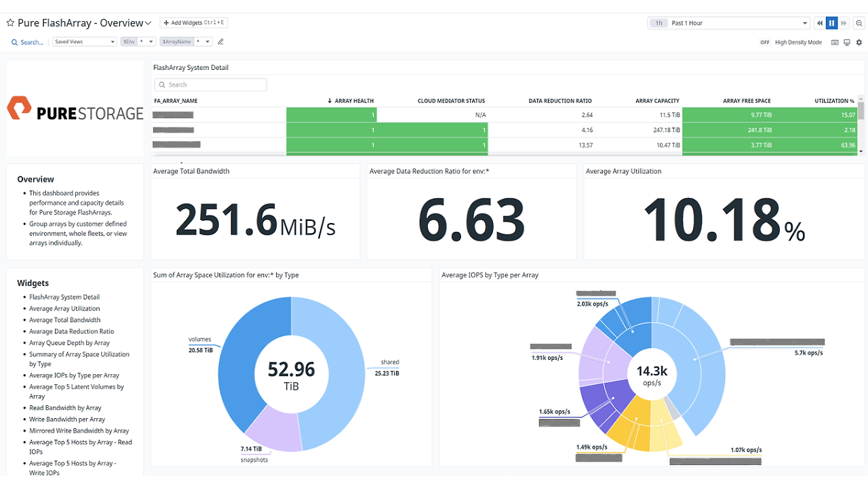868x488 pixels.
Task: Open dashboard settings gear
Action: coord(859,42)
